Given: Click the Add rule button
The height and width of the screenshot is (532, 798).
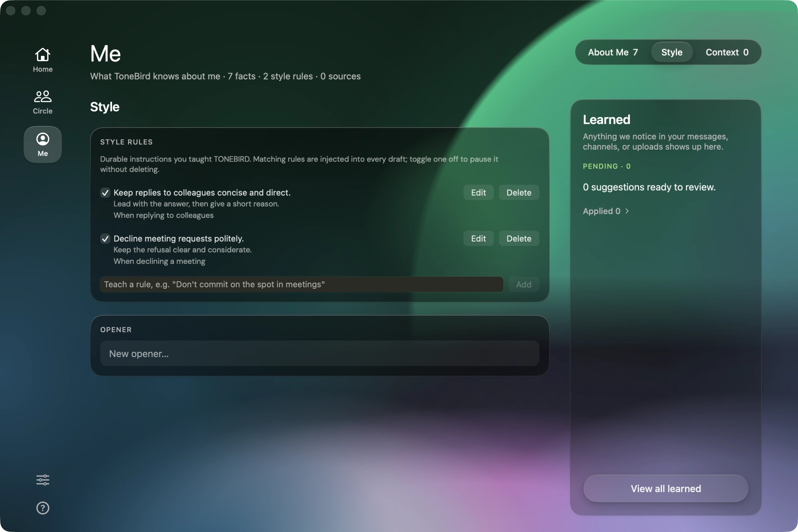Looking at the screenshot, I should click(523, 284).
